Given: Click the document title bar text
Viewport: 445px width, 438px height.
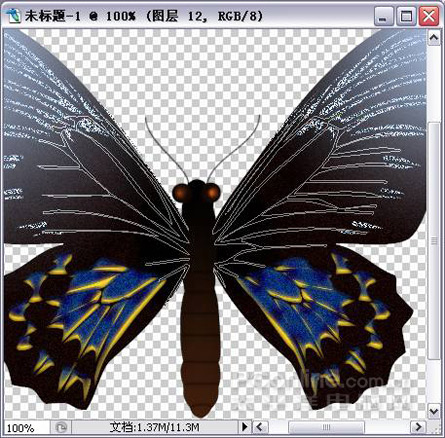Looking at the screenshot, I should point(144,16).
